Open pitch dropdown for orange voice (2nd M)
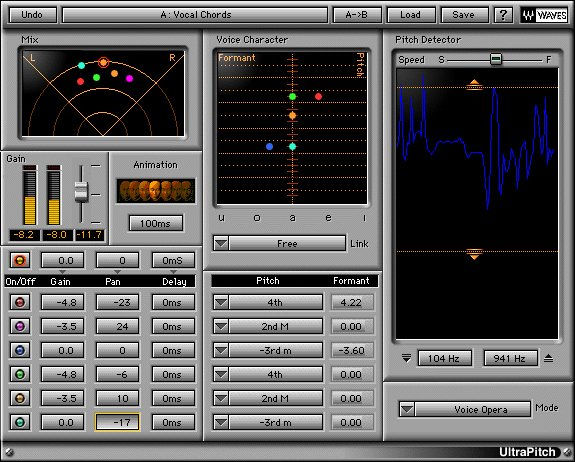 point(221,399)
